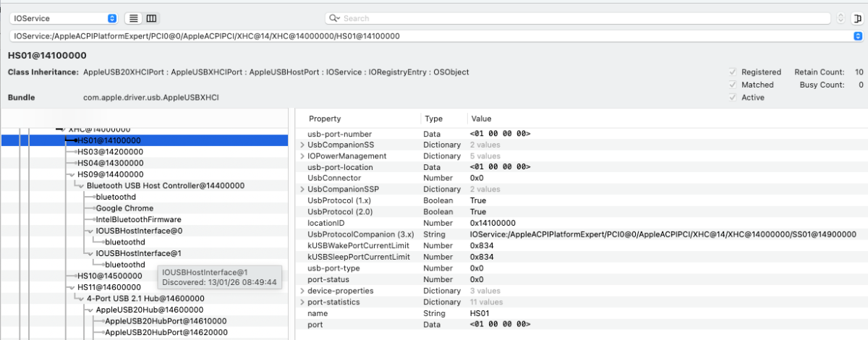Select Google Chrome in the registry tree

click(124, 208)
